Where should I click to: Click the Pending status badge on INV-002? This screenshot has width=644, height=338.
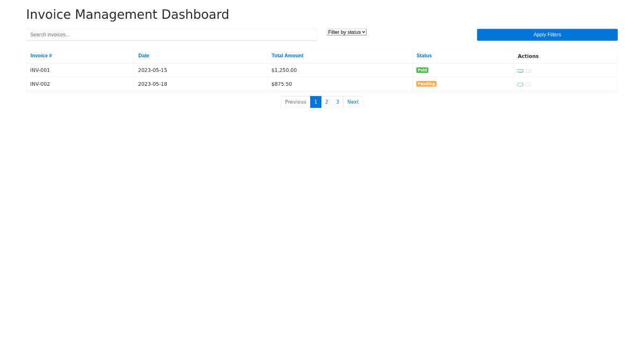426,84
